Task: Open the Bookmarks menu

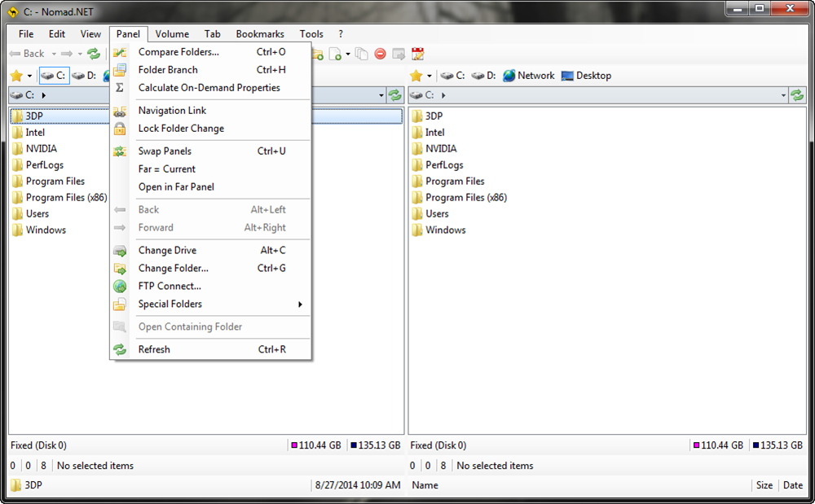Action: click(260, 34)
